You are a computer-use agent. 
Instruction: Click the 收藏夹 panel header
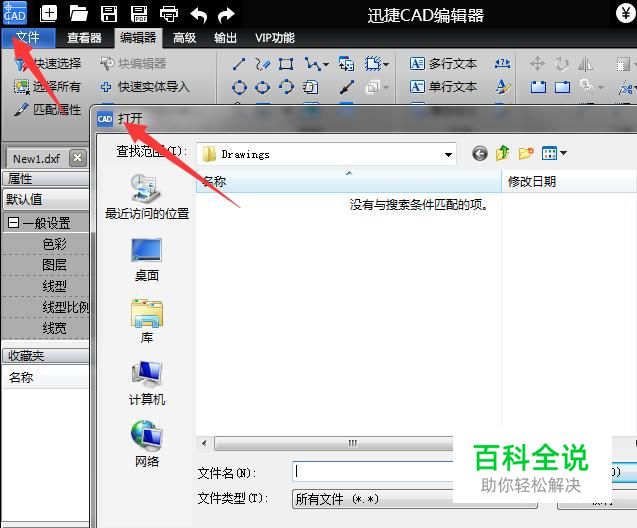tap(45, 355)
